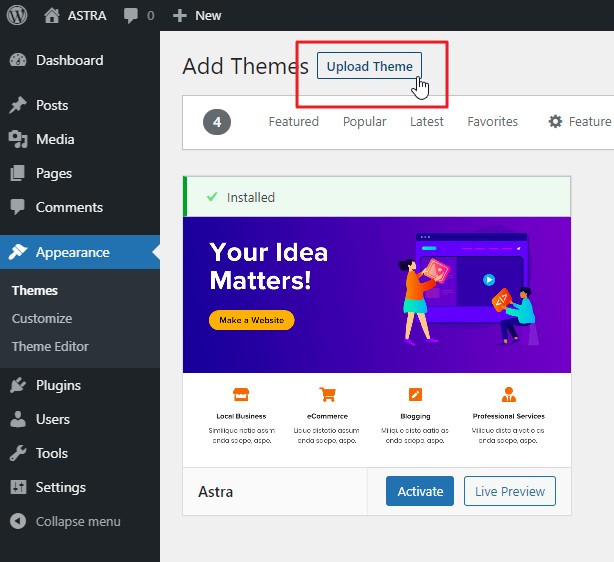Open the Astra theme screenshot thumbnail
Viewport: 614px width, 562px height.
[x=377, y=342]
